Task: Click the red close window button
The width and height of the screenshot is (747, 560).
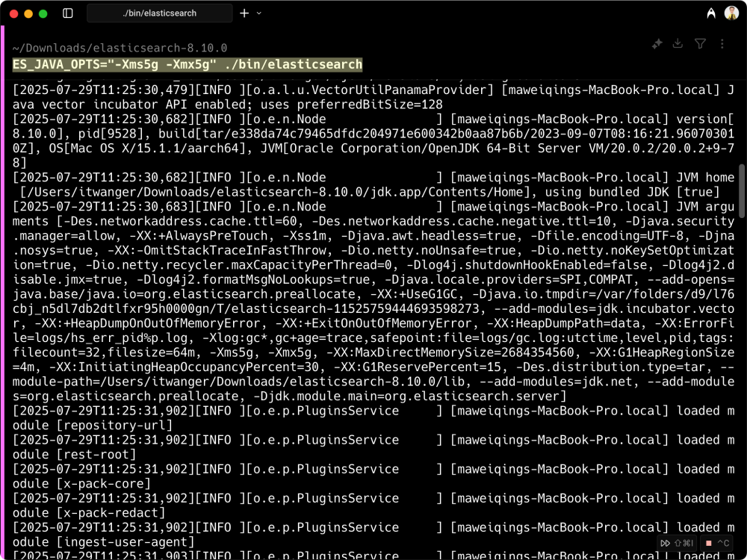Action: coord(13,13)
